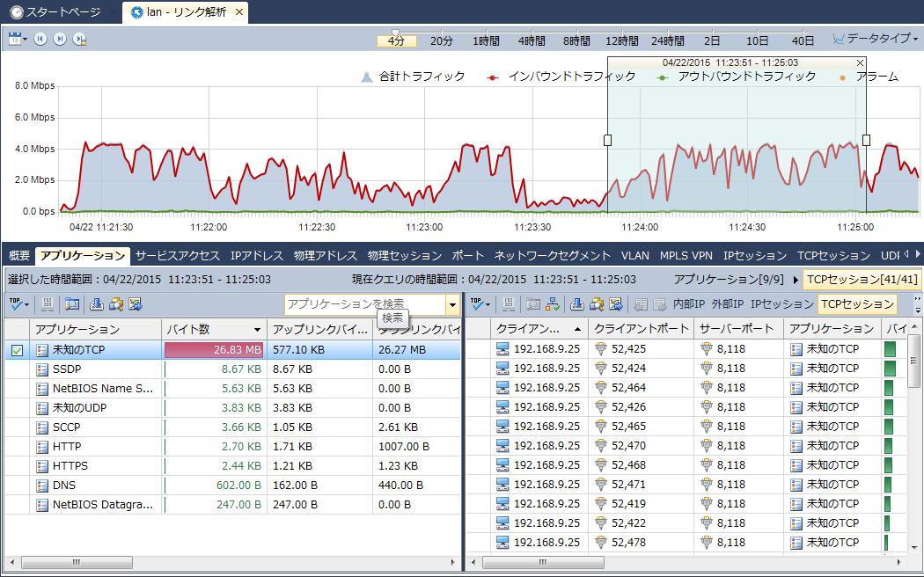The width and height of the screenshot is (924, 577).
Task: Expand the application search box dropdown arrow
Action: pyautogui.click(x=452, y=304)
